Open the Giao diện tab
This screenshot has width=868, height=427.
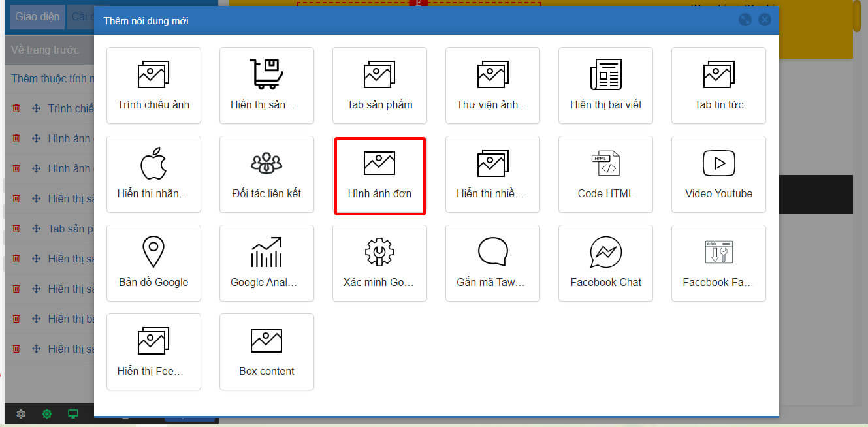coord(37,17)
